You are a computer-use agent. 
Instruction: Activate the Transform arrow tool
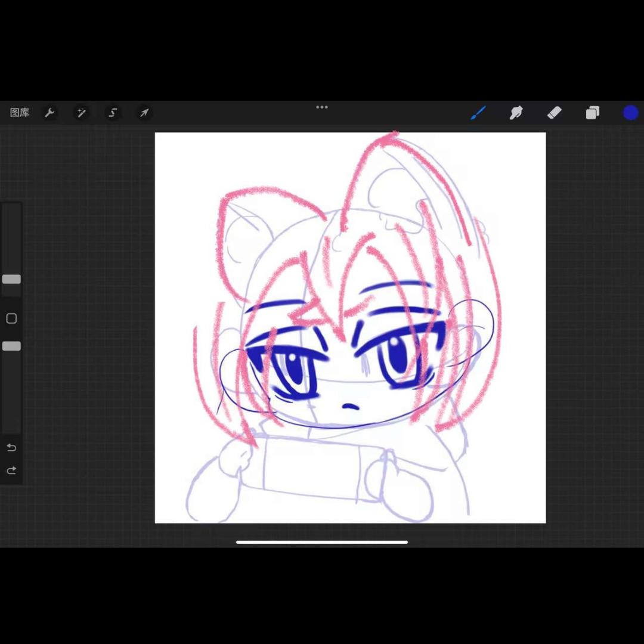tap(144, 113)
